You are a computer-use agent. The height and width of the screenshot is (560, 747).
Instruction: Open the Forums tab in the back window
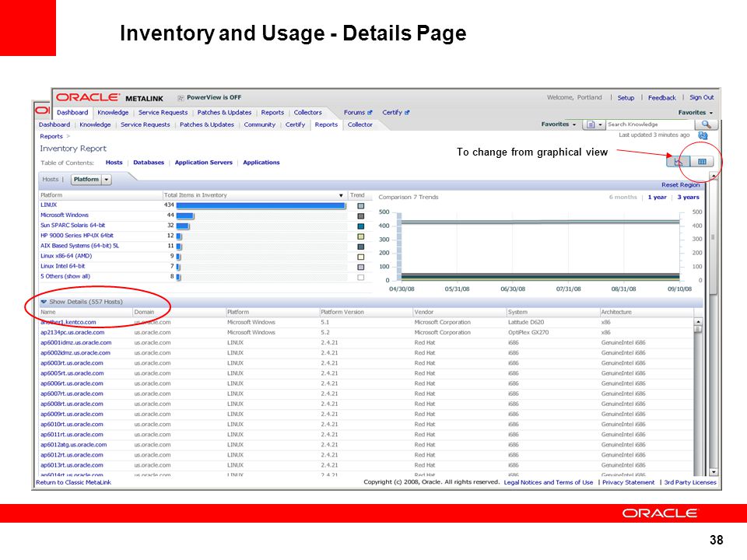(355, 112)
